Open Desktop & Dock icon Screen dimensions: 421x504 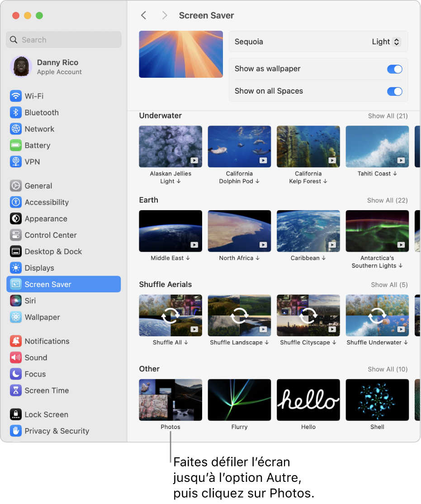click(15, 251)
